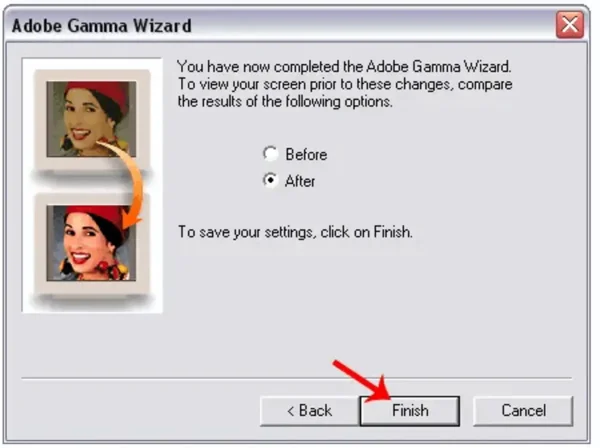Click the "To save your settings" instruction text
Screen dimensions: 600x448
point(295,232)
